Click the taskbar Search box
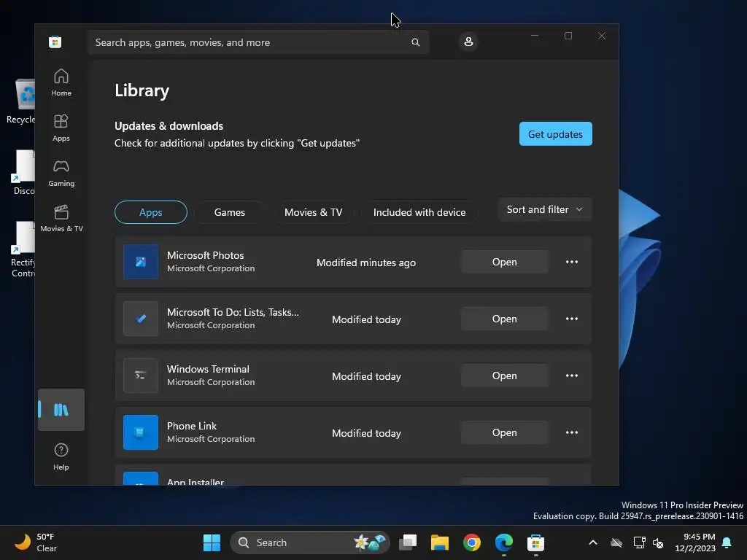Image resolution: width=747 pixels, height=560 pixels. click(x=309, y=542)
